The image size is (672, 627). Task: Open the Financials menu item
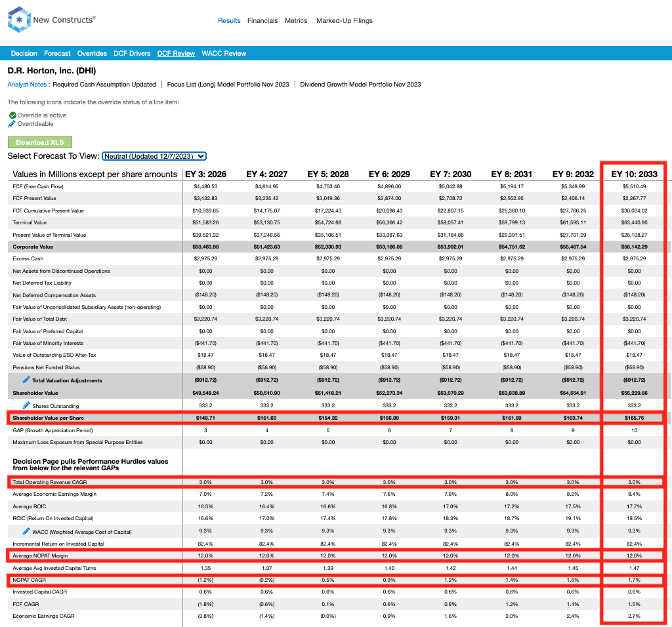click(262, 20)
